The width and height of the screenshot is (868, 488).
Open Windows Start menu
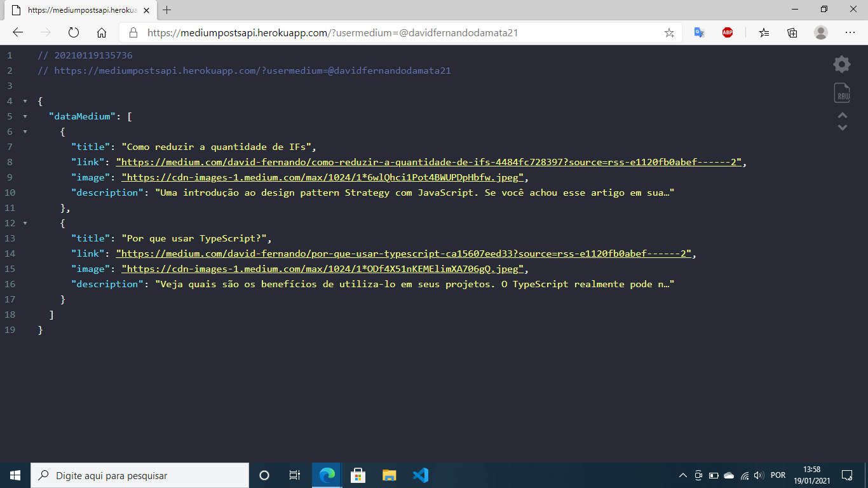(15, 475)
